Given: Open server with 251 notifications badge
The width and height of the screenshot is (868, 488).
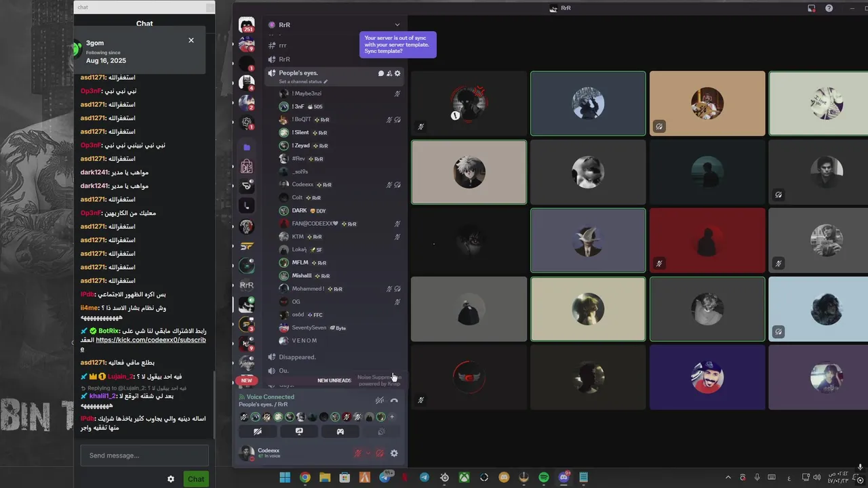Looking at the screenshot, I should click(247, 26).
